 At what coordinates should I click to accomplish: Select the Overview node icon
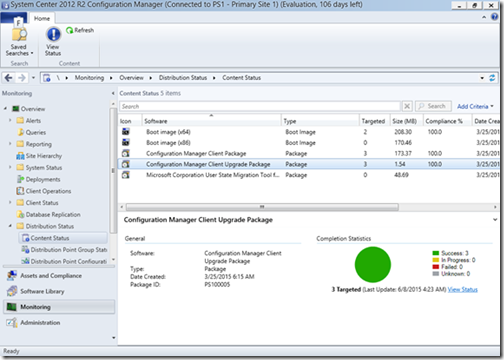click(15, 109)
